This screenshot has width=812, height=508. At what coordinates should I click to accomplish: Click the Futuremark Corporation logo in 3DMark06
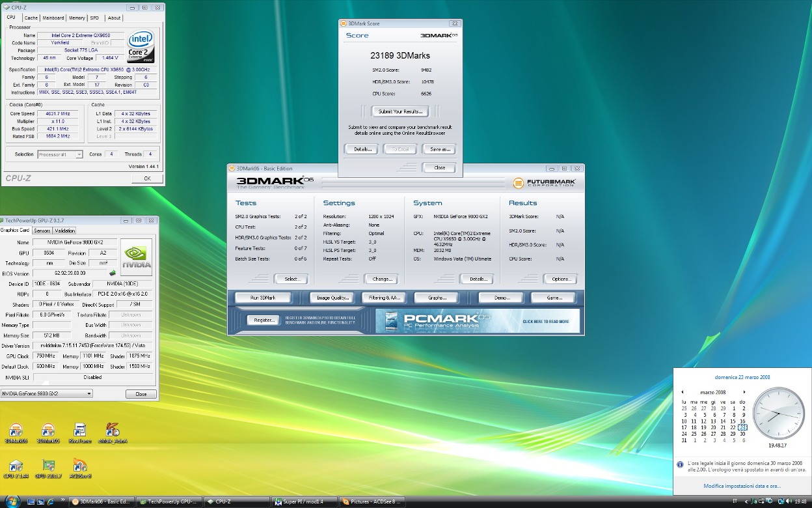click(x=544, y=183)
